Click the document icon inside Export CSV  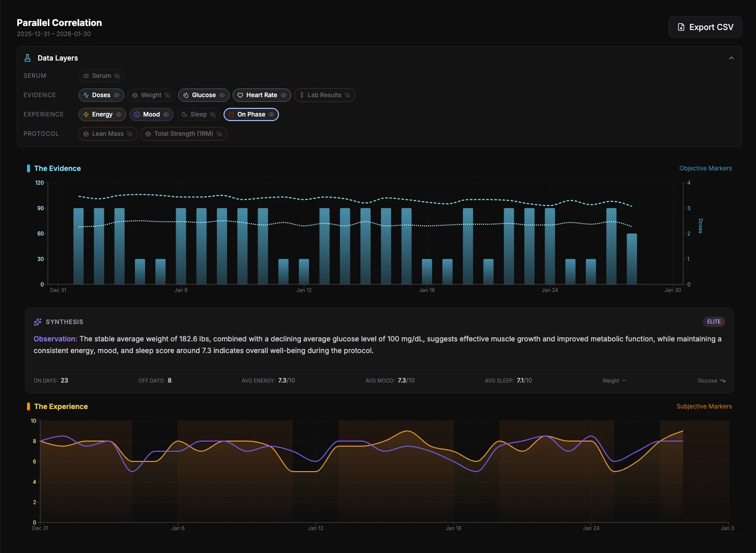(x=681, y=27)
